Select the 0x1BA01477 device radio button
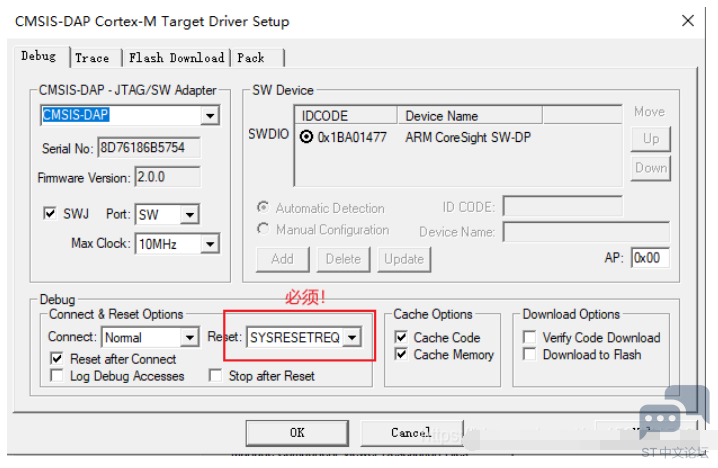This screenshot has width=718, height=468. pos(306,137)
